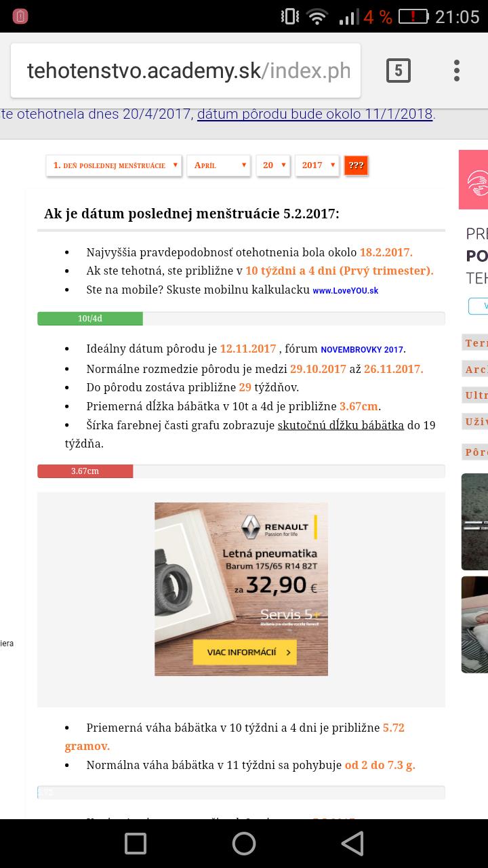Open the day dropdown showing 20
The height and width of the screenshot is (868, 488).
pyautogui.click(x=273, y=165)
